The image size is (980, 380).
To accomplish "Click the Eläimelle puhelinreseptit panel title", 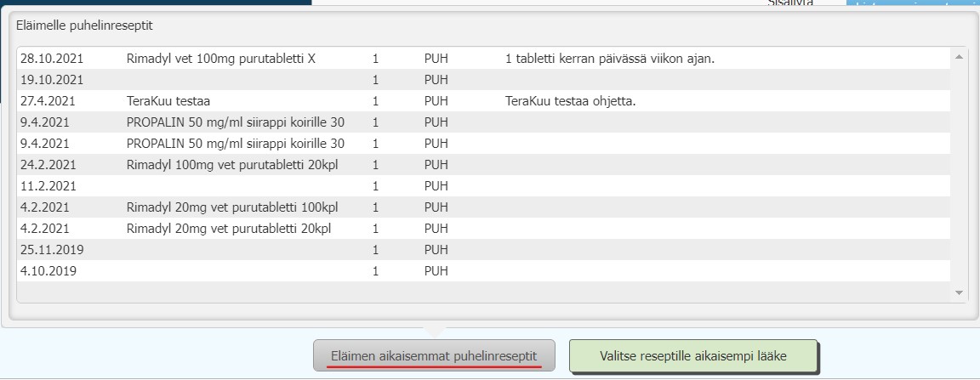I will pos(84,26).
